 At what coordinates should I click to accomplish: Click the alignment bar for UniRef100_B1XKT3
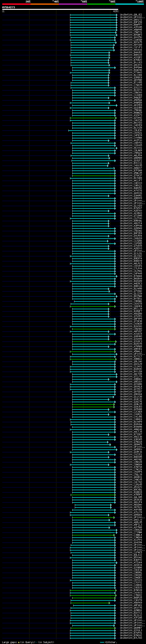pyautogui.click(x=94, y=90)
